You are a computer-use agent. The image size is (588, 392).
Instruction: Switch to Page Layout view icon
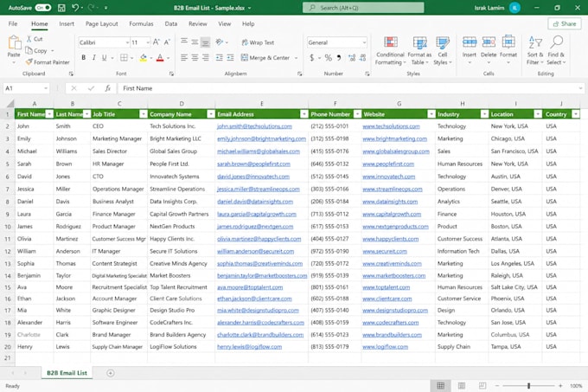(x=462, y=386)
